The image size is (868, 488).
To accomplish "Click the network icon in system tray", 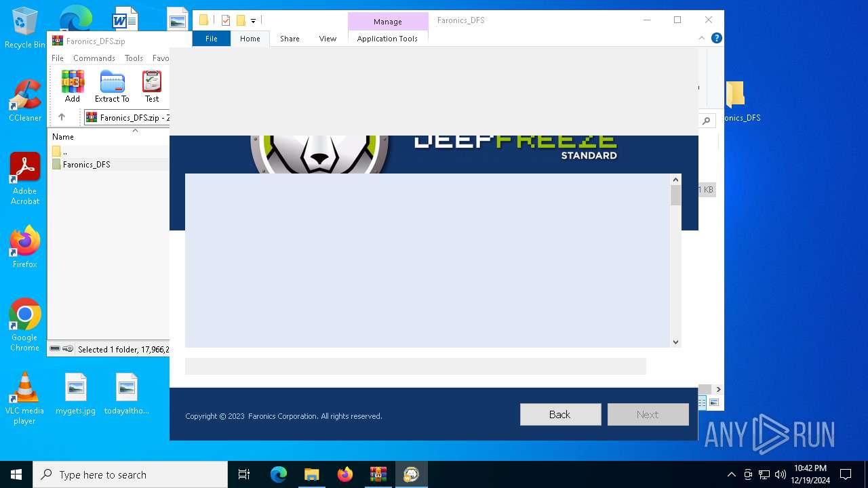I will point(764,474).
